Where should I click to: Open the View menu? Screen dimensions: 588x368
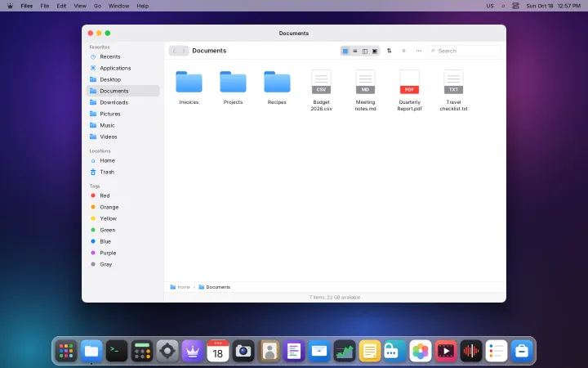(80, 6)
